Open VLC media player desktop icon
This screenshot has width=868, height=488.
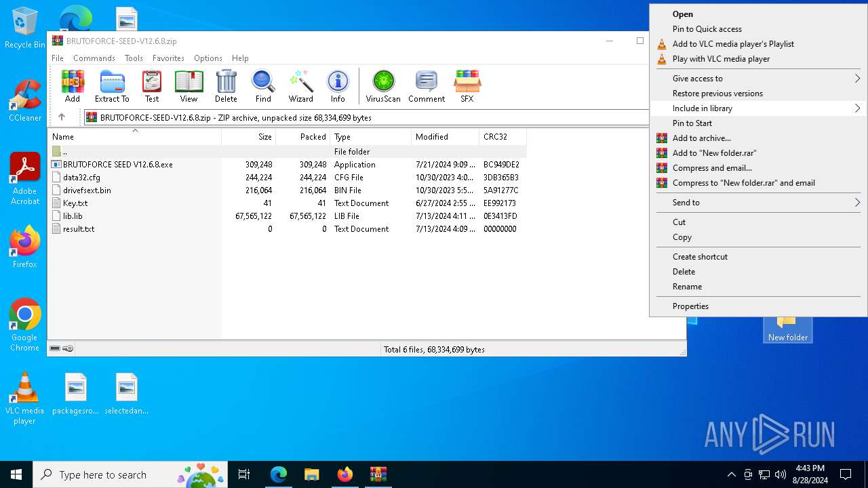click(24, 399)
